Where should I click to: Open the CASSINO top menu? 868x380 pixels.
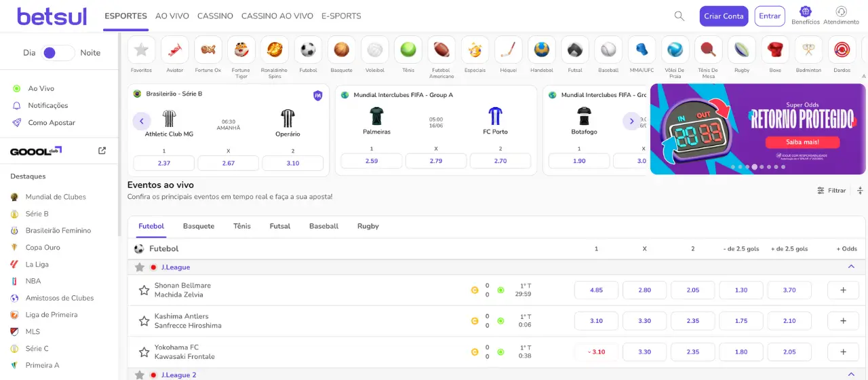point(215,16)
